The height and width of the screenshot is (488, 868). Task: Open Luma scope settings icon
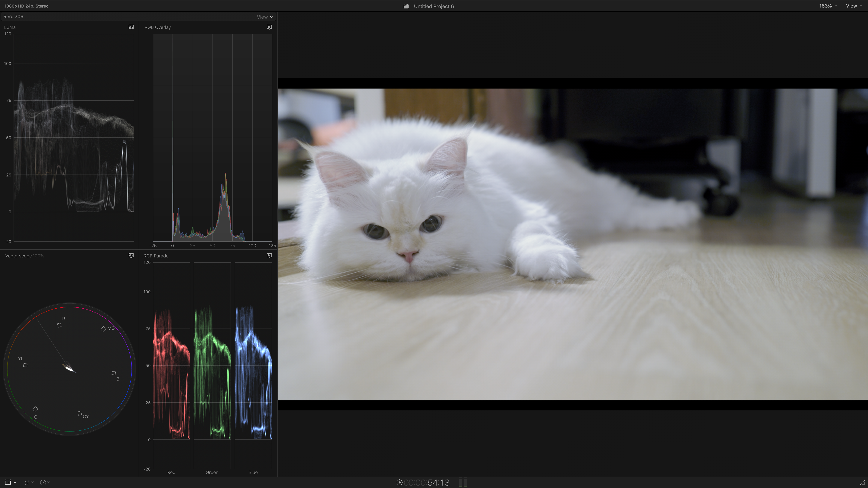click(x=131, y=27)
